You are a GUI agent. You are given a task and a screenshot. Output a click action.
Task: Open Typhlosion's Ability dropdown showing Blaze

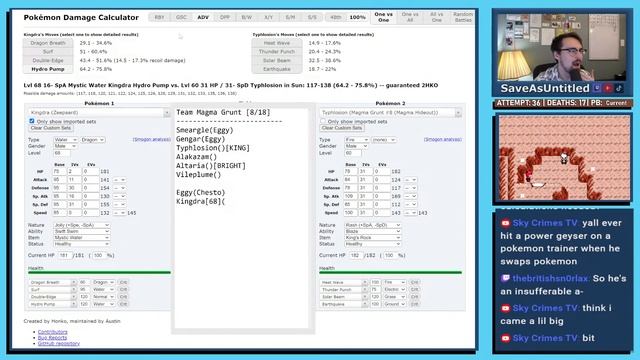(x=372, y=231)
